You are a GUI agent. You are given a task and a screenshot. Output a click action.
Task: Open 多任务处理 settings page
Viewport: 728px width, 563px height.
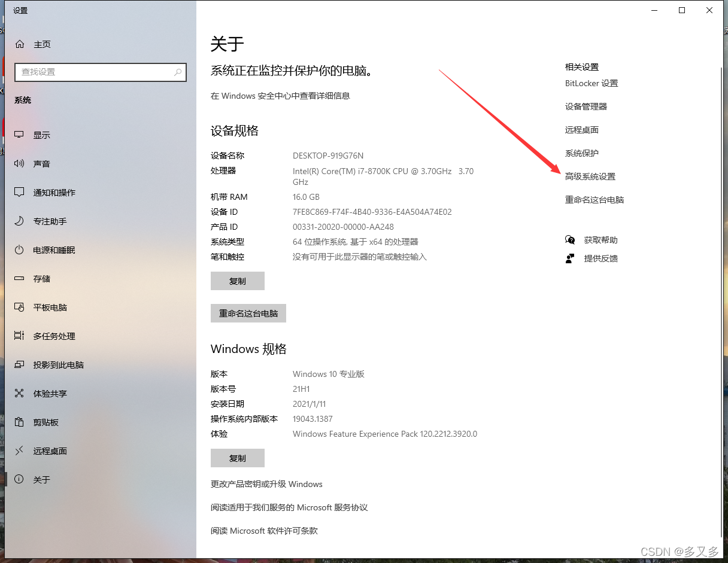click(x=54, y=336)
